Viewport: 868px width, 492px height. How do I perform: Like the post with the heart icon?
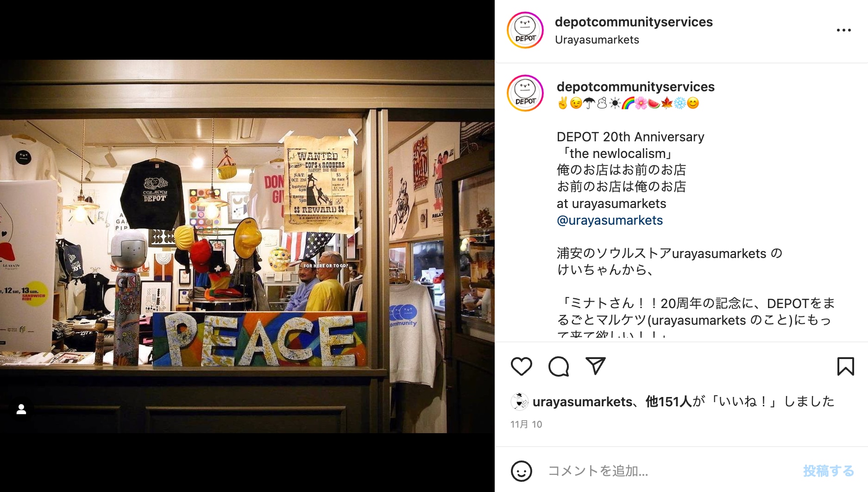(521, 366)
